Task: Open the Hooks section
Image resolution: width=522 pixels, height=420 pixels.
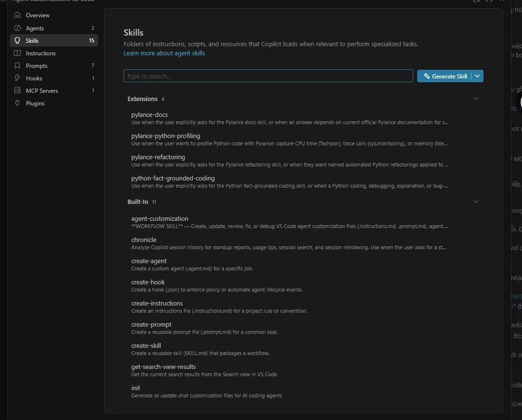Action: (54, 78)
